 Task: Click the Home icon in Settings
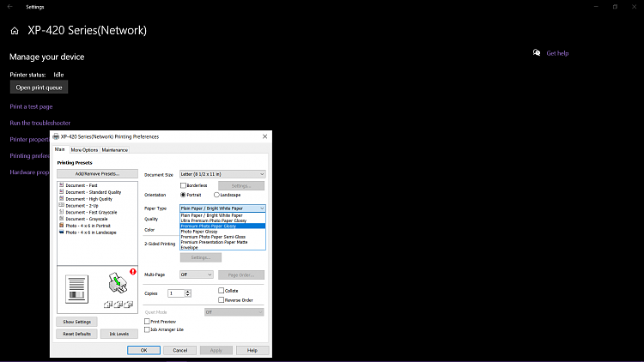[15, 31]
